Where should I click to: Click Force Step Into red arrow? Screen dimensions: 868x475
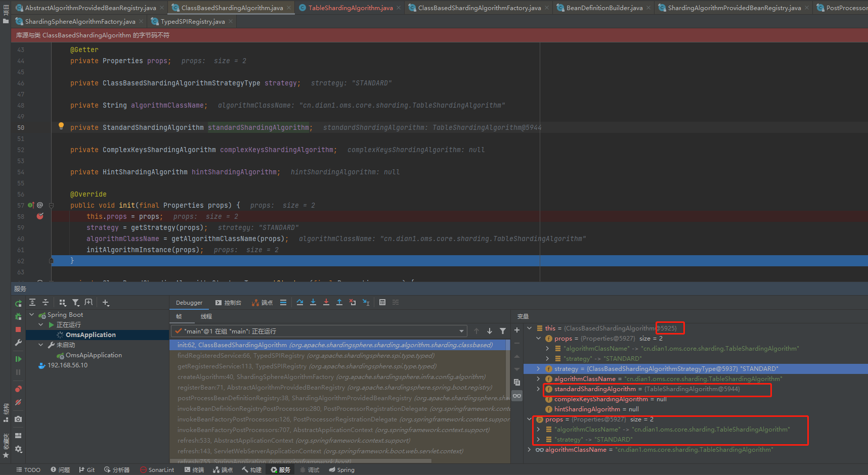(326, 302)
